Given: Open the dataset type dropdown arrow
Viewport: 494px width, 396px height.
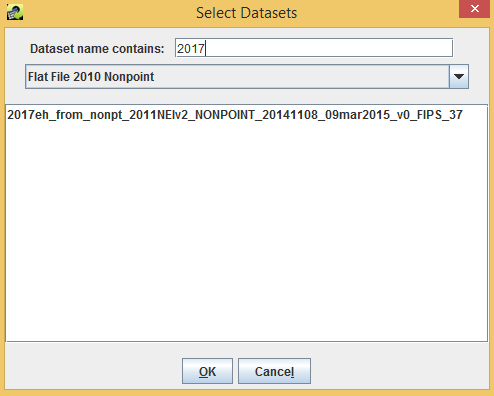Looking at the screenshot, I should [x=459, y=77].
